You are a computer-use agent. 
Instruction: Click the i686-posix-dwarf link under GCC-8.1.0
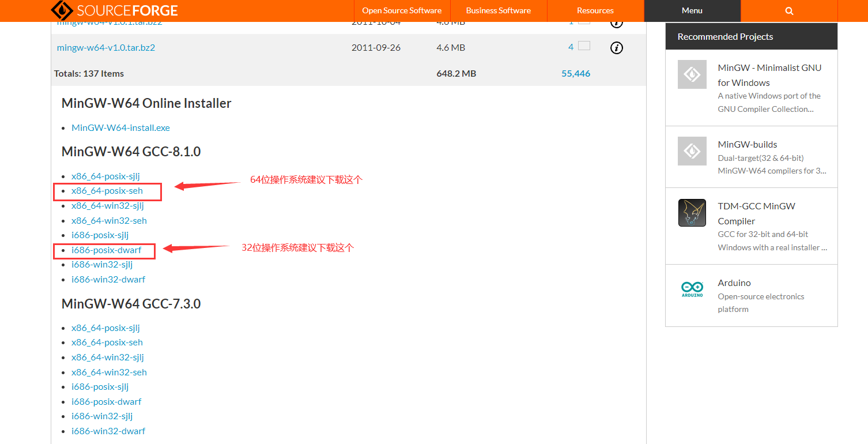tap(107, 250)
